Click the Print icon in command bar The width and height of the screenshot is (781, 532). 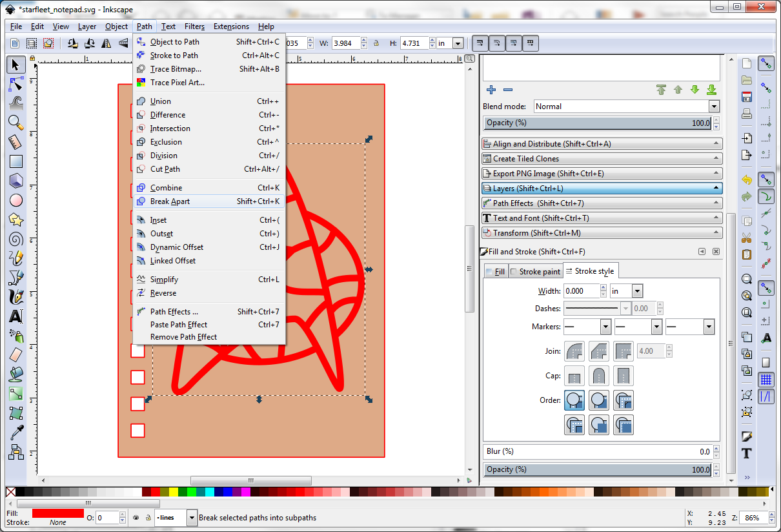click(x=747, y=114)
